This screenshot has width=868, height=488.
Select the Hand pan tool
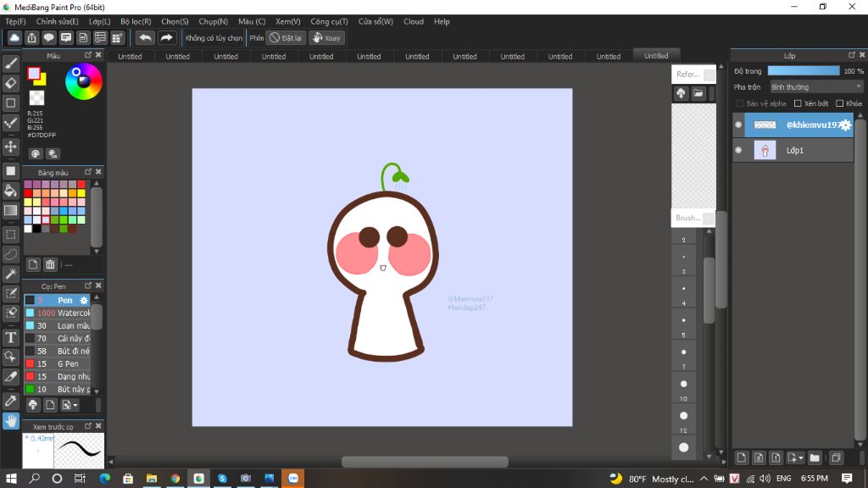(10, 421)
